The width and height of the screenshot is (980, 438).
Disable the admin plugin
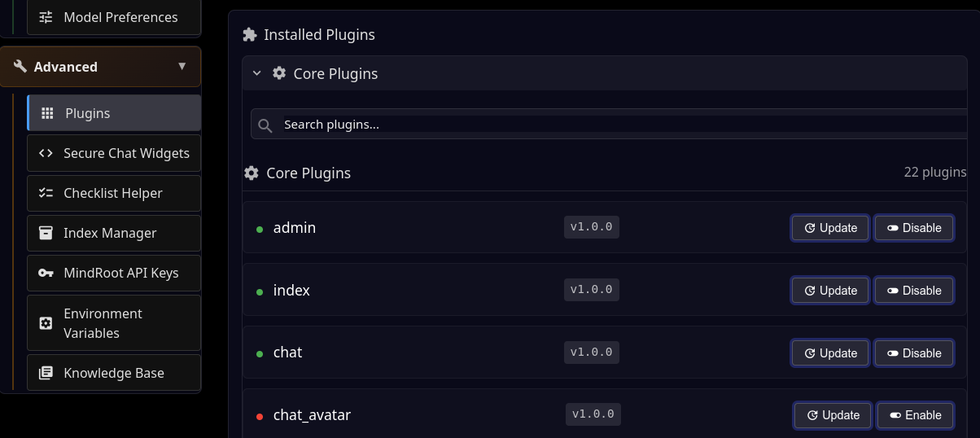pos(914,228)
